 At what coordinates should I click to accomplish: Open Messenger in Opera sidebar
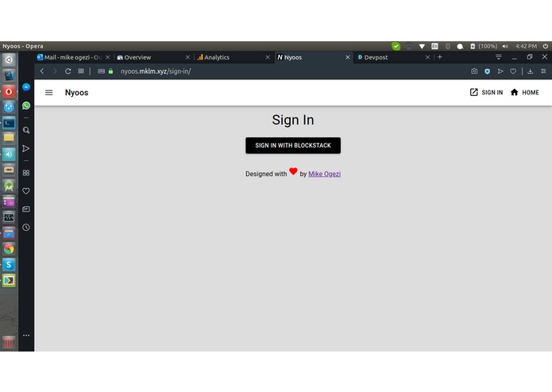point(26,87)
